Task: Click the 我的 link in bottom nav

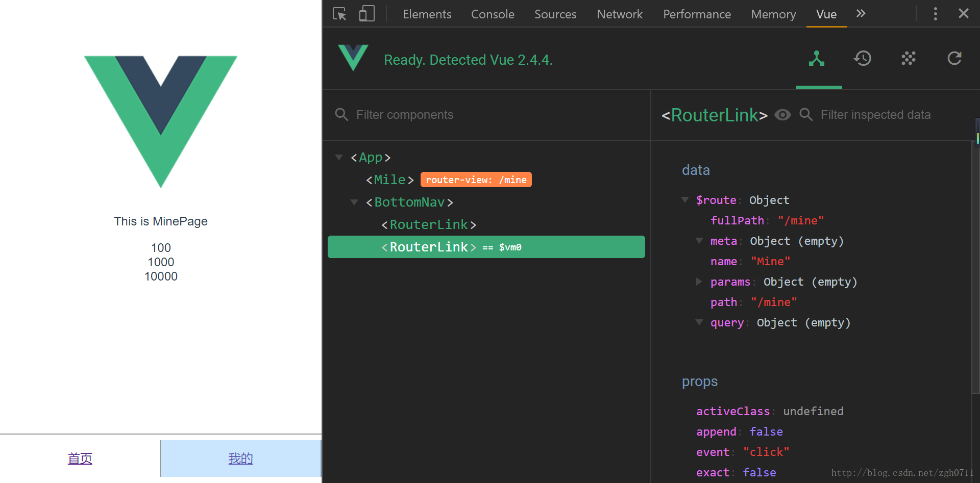Action: click(241, 459)
